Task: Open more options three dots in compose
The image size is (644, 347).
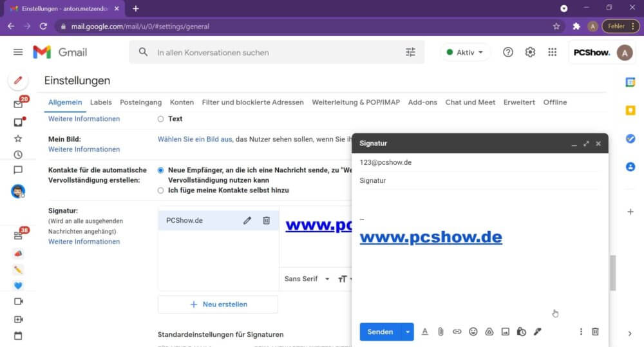Action: tap(581, 332)
